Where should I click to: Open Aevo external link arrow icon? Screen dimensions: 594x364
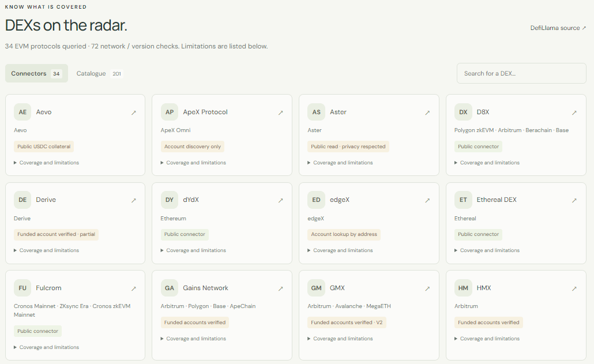coord(134,112)
